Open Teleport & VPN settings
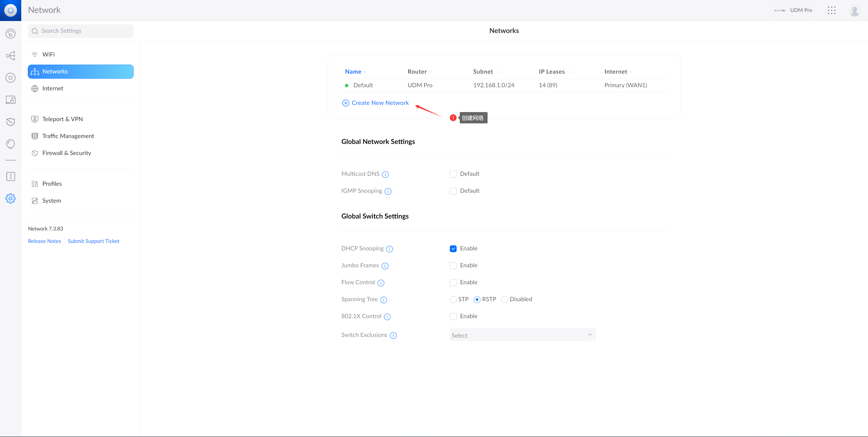 [80, 119]
